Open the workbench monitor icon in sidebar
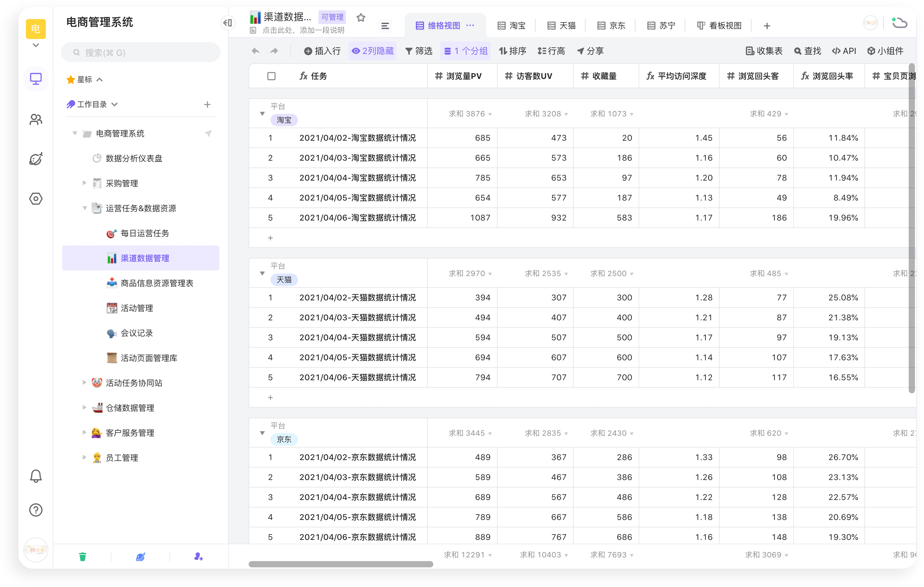This screenshot has height=587, width=924. 36,79
